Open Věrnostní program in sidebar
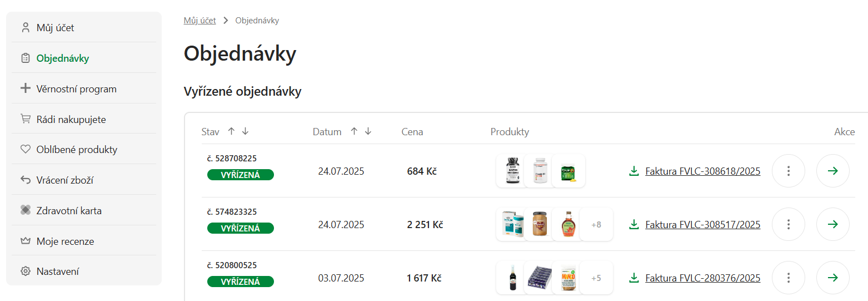 (x=76, y=89)
